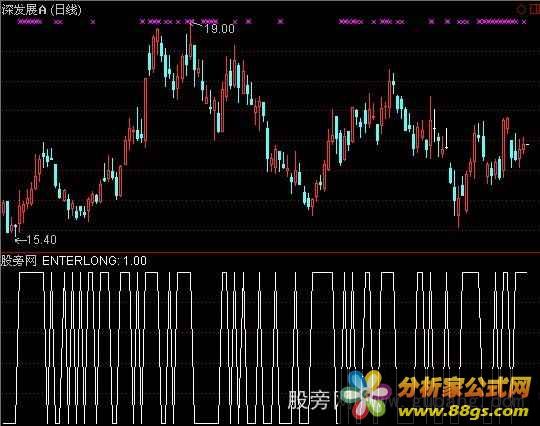540x426 pixels.
Task: Select the final candlestick at the chart's right end
Action: point(524,145)
